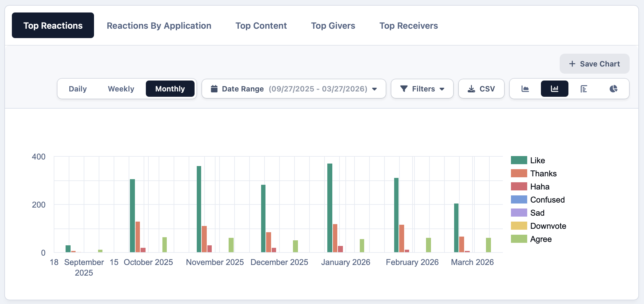Expand the Date Range dropdown arrow
Image resolution: width=644 pixels, height=304 pixels.
374,89
